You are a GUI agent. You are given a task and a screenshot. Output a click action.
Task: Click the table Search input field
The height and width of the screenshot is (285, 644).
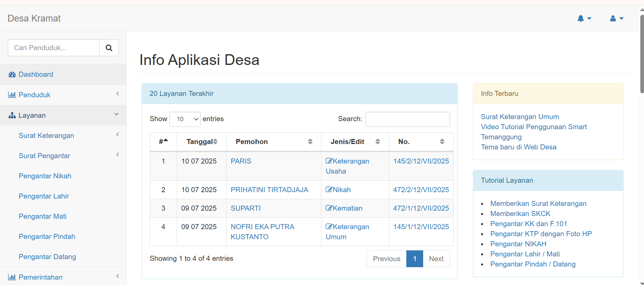click(x=407, y=119)
